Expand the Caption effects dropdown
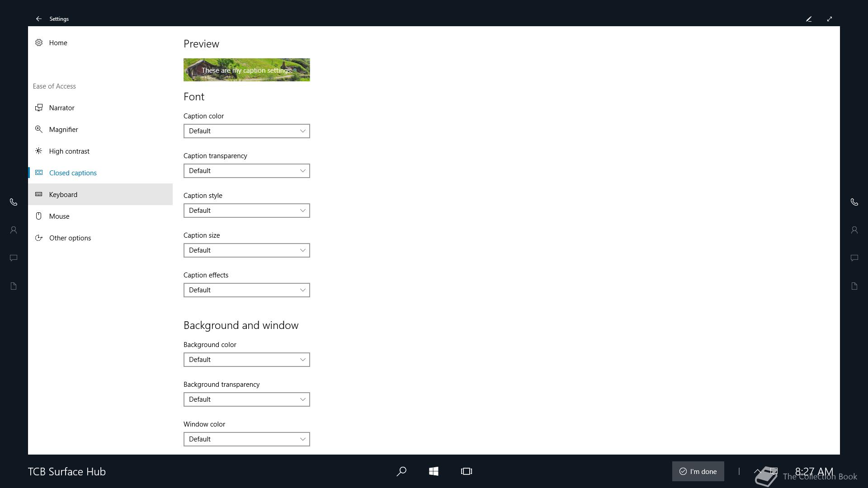Viewport: 868px width, 488px height. coord(247,290)
